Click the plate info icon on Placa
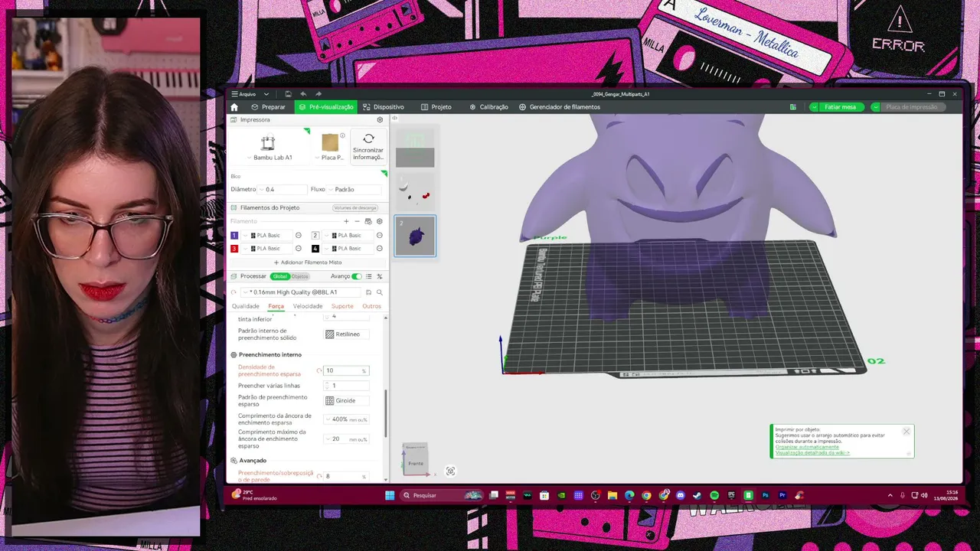 (x=342, y=135)
